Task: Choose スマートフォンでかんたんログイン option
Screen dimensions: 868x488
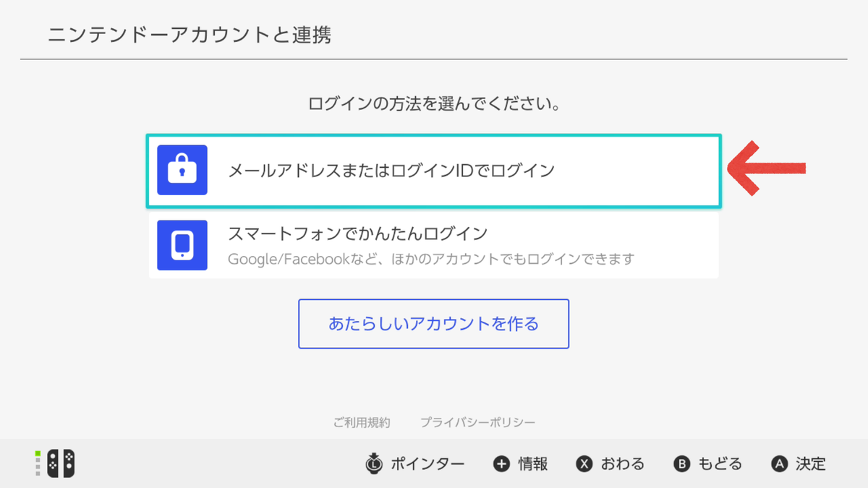Action: (434, 245)
